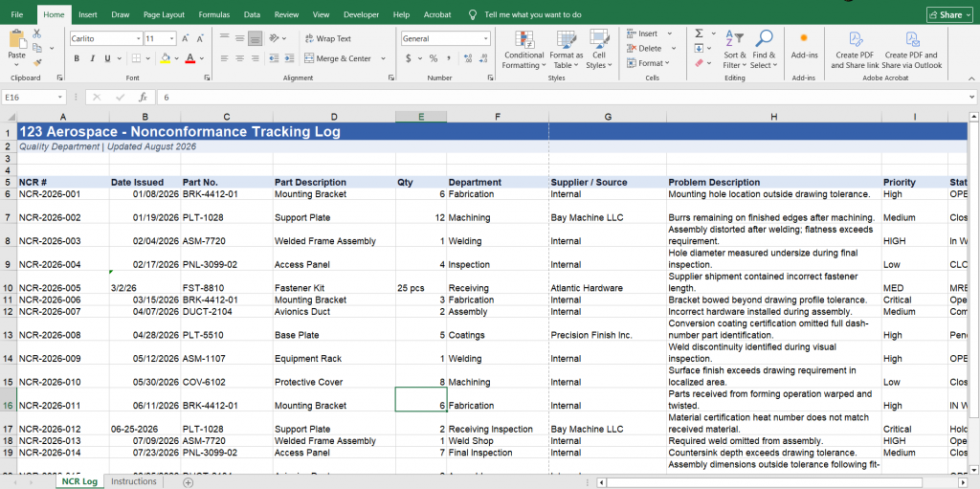Apply Accounting dollar format
The width and height of the screenshot is (980, 489).
409,58
